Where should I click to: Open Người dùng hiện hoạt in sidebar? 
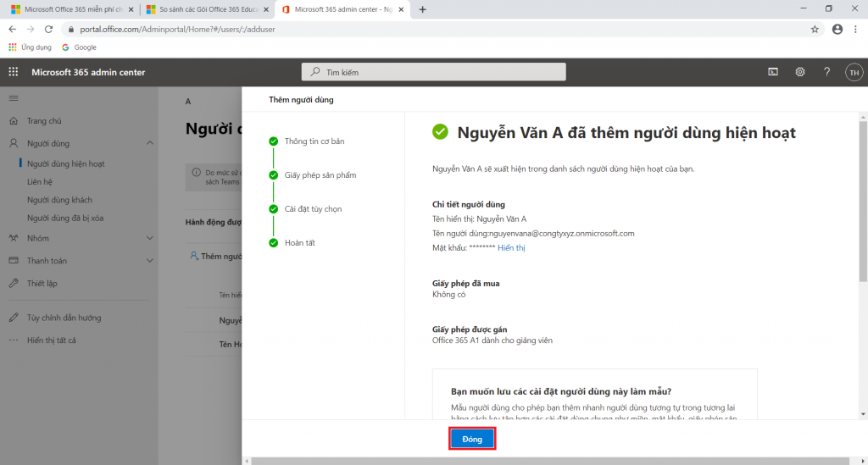pyautogui.click(x=66, y=163)
